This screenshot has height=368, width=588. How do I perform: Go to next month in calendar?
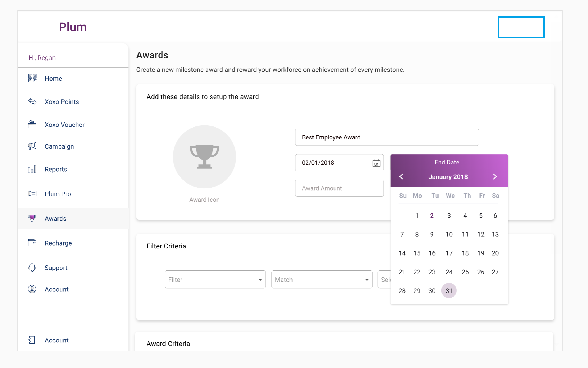pos(495,177)
